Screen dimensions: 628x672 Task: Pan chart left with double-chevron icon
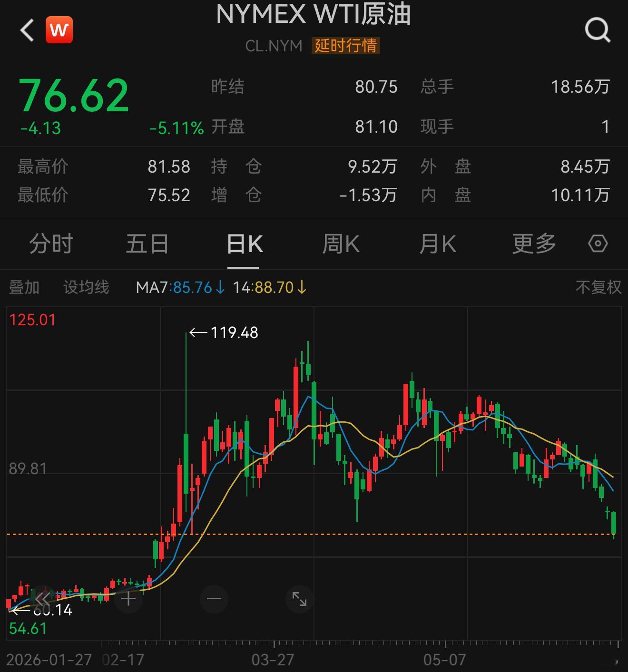pos(42,599)
